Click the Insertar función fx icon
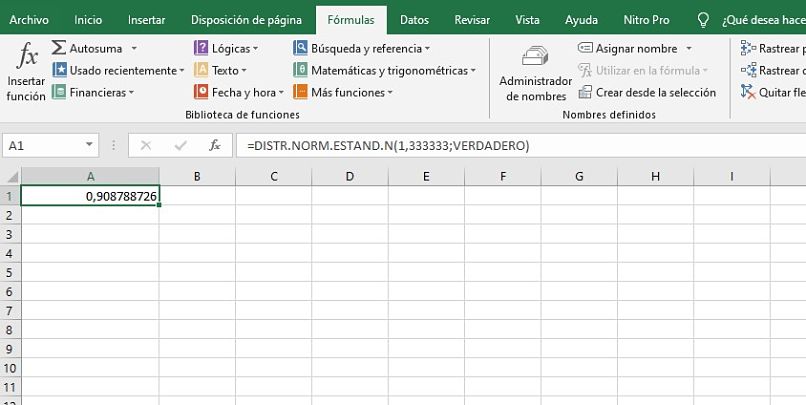806x405 pixels. coord(26,58)
